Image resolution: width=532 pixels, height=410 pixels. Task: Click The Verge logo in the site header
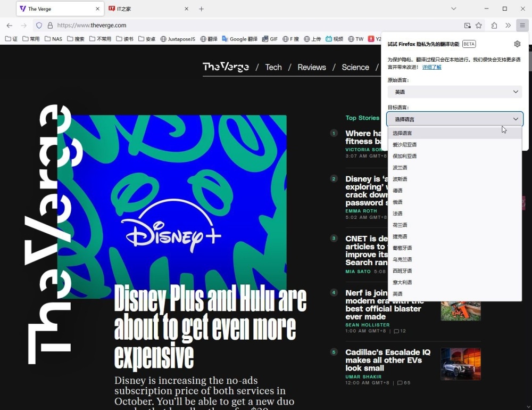pyautogui.click(x=226, y=67)
